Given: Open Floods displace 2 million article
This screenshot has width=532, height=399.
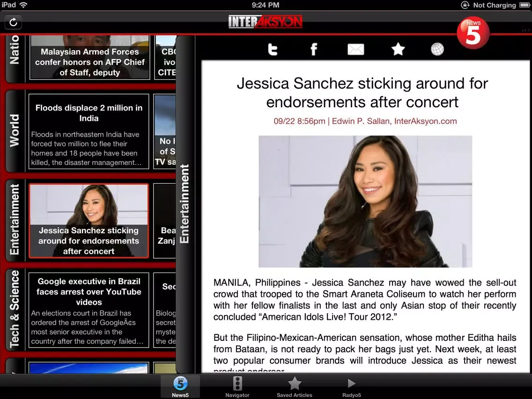Looking at the screenshot, I should point(89,131).
